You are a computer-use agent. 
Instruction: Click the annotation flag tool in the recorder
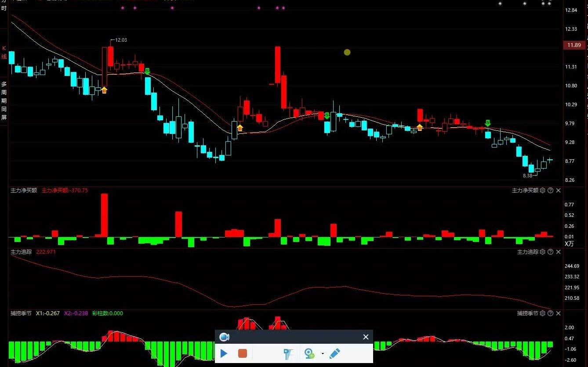288,353
